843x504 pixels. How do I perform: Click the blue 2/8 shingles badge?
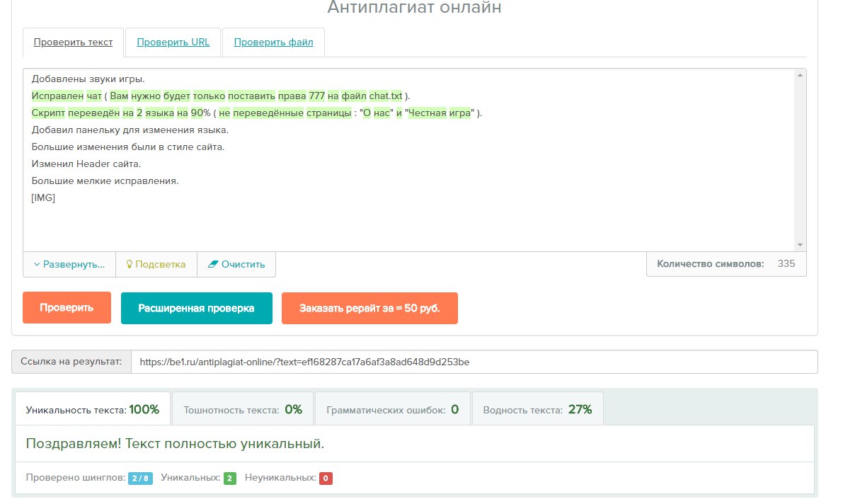pyautogui.click(x=140, y=479)
